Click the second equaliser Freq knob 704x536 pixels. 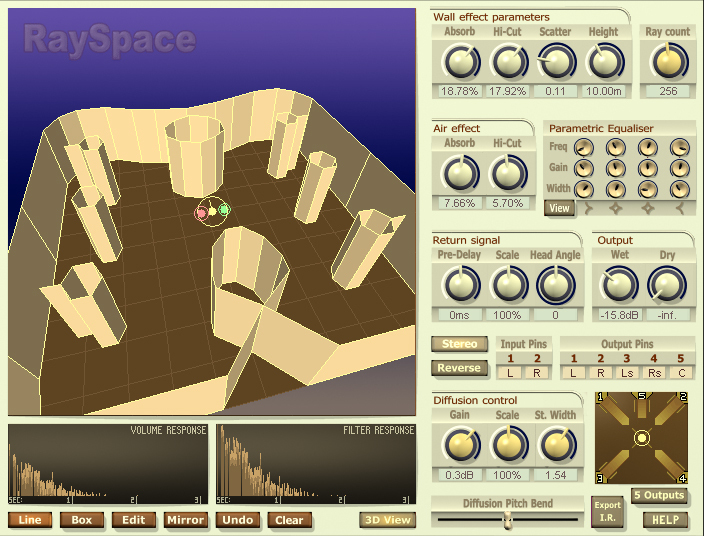pyautogui.click(x=616, y=147)
